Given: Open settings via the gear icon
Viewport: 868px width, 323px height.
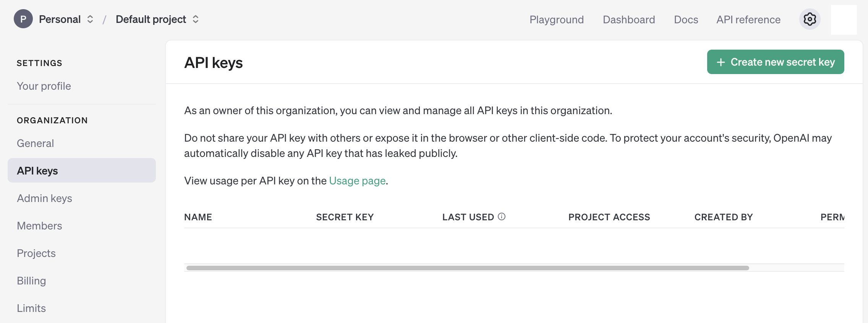Looking at the screenshot, I should pyautogui.click(x=810, y=19).
